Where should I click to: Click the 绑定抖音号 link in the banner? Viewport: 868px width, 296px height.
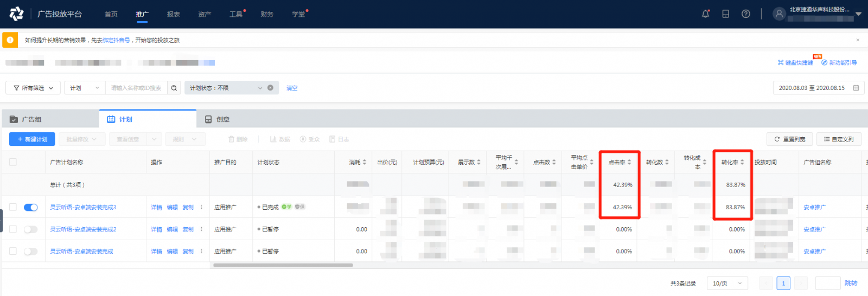(116, 40)
